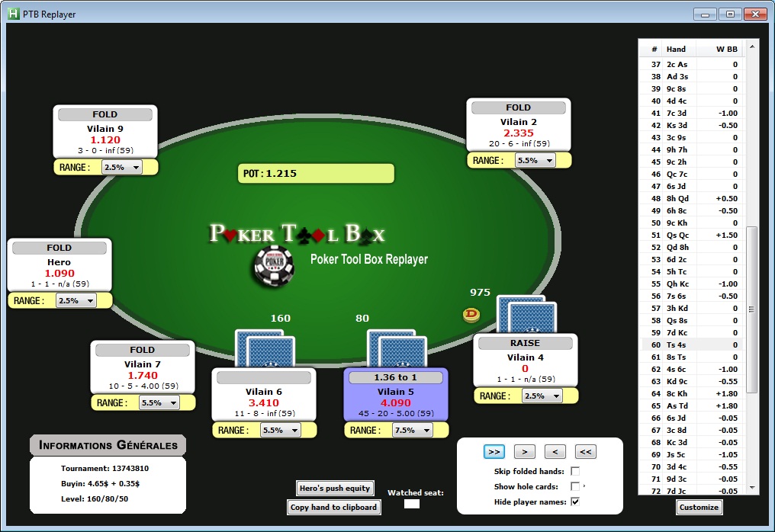Select hand 37 (2c As) in list
The image size is (775, 532).
[692, 64]
